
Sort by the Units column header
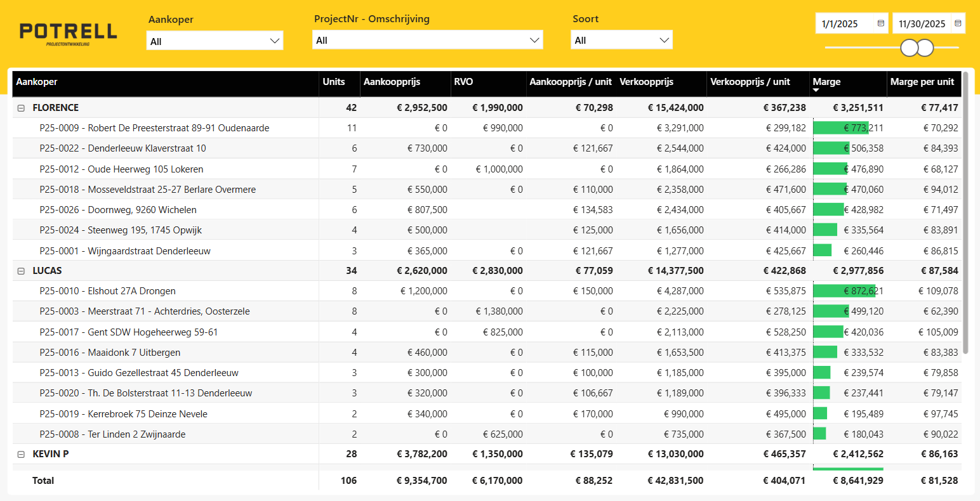click(334, 82)
